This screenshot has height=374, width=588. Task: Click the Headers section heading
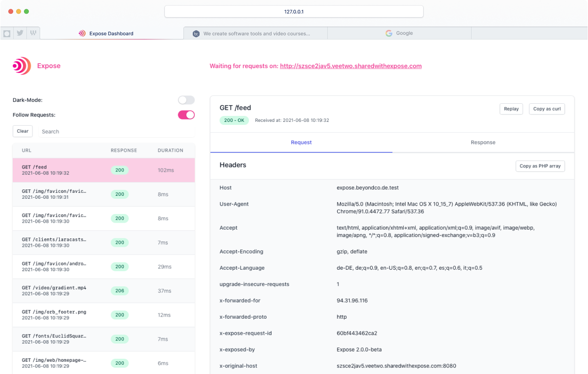point(233,165)
